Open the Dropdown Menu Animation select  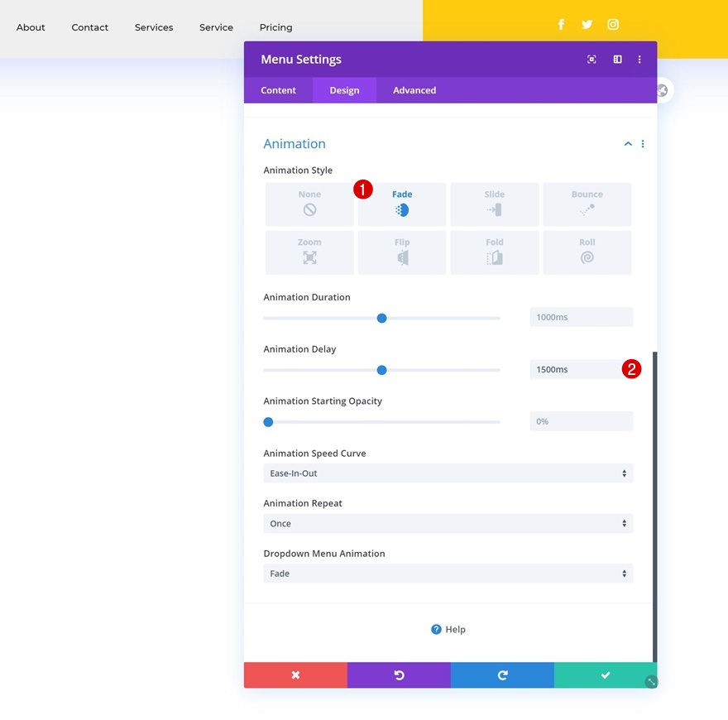tap(448, 574)
